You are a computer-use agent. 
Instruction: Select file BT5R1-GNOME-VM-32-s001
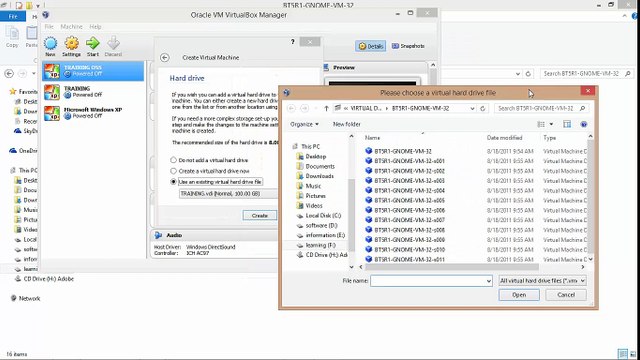(x=409, y=161)
